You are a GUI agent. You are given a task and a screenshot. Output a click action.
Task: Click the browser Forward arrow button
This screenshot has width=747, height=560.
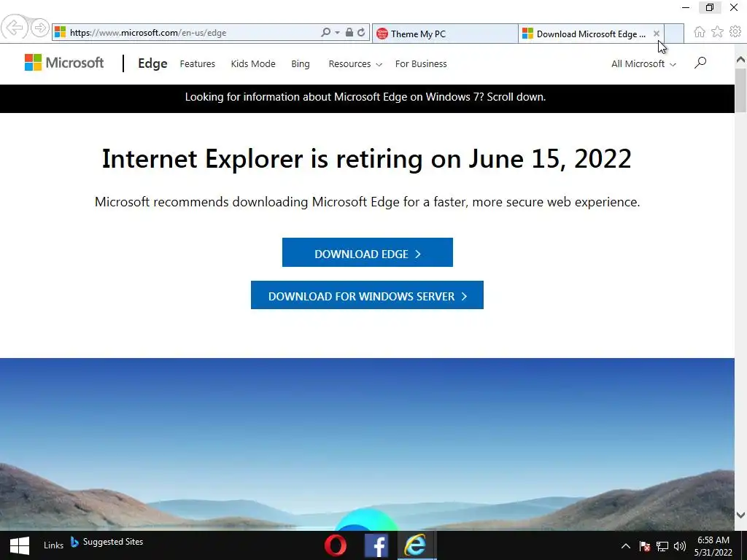tap(40, 28)
